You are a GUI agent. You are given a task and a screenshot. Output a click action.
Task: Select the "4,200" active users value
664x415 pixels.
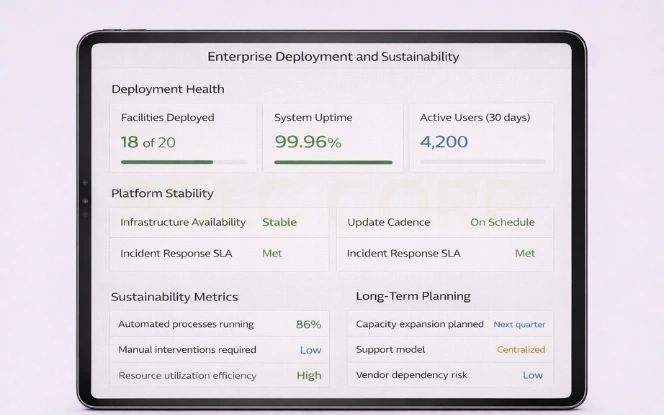444,142
